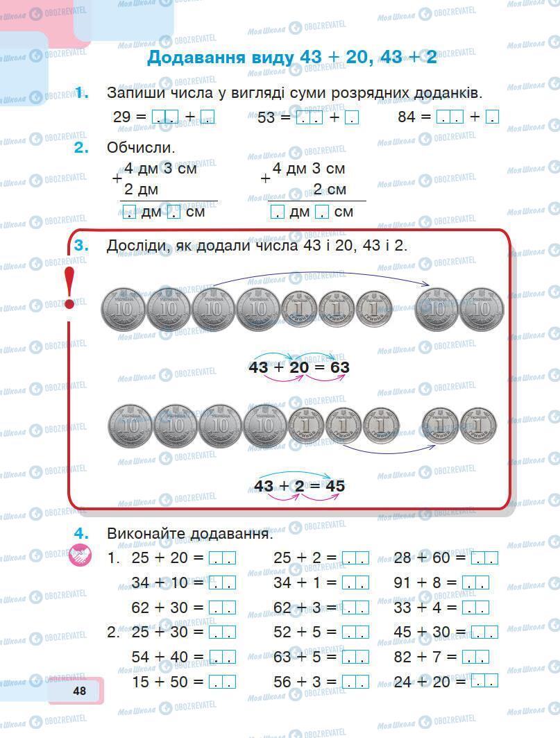This screenshot has height=738, width=560.
Task: Click the answer box for 34 + 10
Action: [x=222, y=582]
